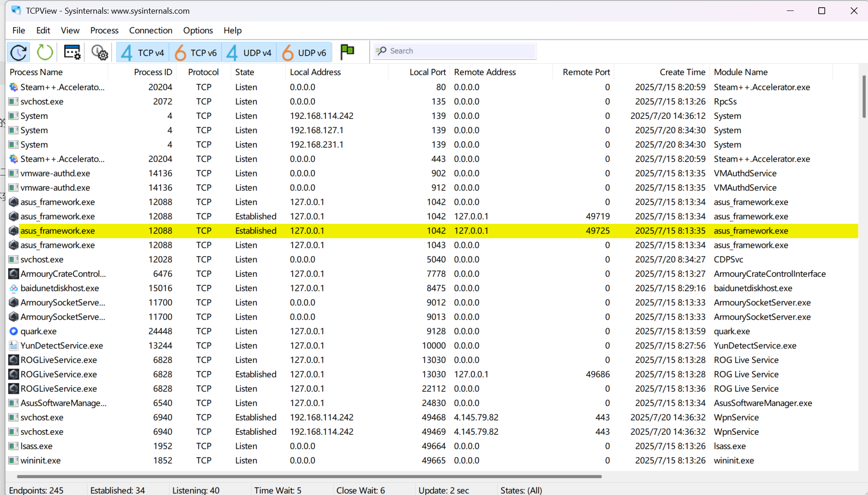The height and width of the screenshot is (495, 868).
Task: Focus the Search input field
Action: click(455, 51)
